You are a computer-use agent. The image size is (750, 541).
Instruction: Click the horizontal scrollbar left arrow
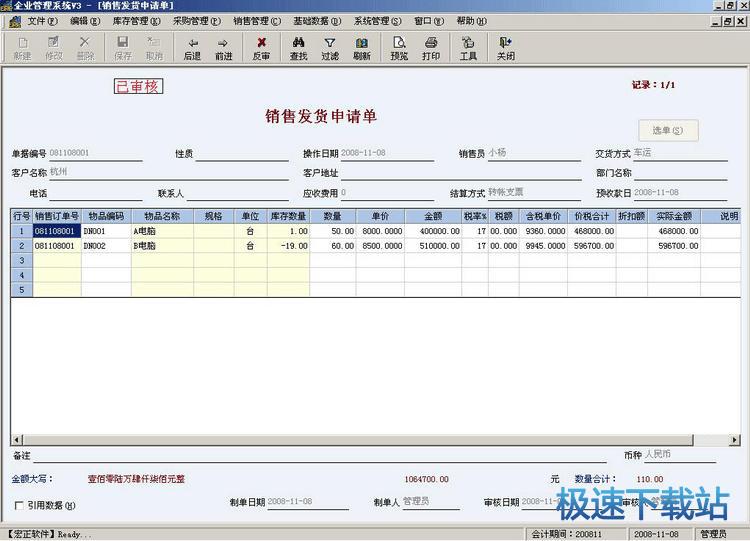(x=17, y=440)
